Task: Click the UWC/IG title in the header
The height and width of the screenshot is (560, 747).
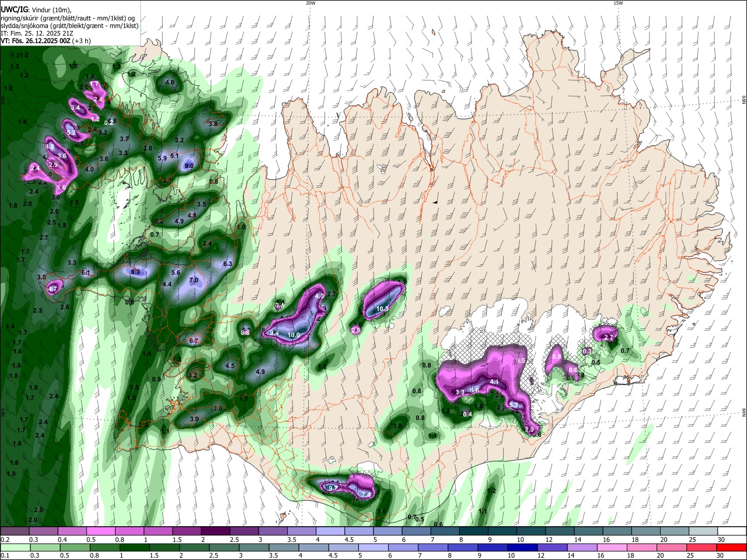Action: [13, 9]
